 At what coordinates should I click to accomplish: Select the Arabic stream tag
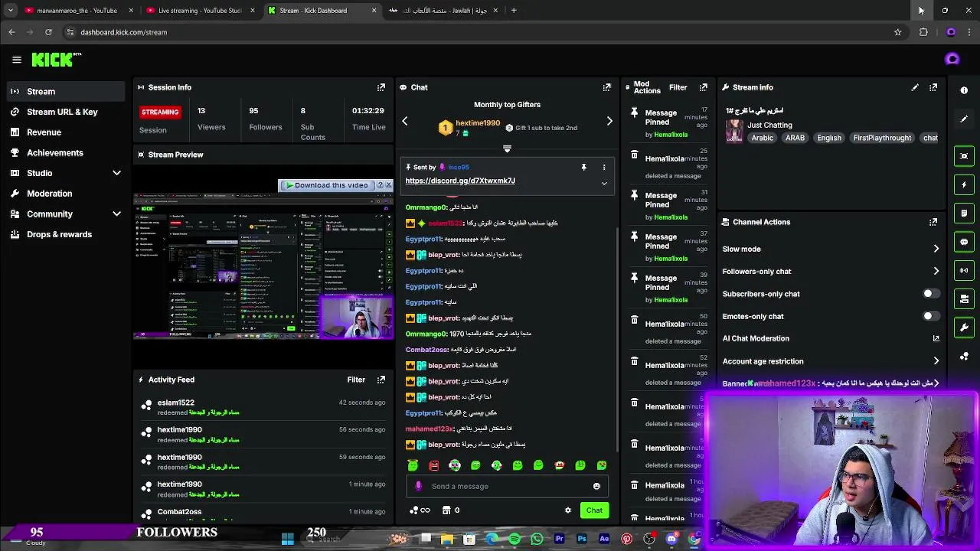[x=763, y=138]
